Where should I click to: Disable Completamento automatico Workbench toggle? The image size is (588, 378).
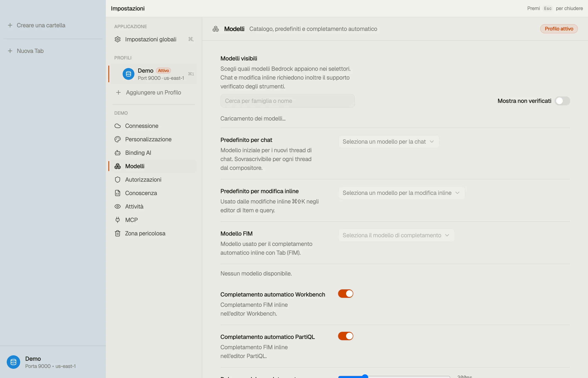tap(345, 294)
